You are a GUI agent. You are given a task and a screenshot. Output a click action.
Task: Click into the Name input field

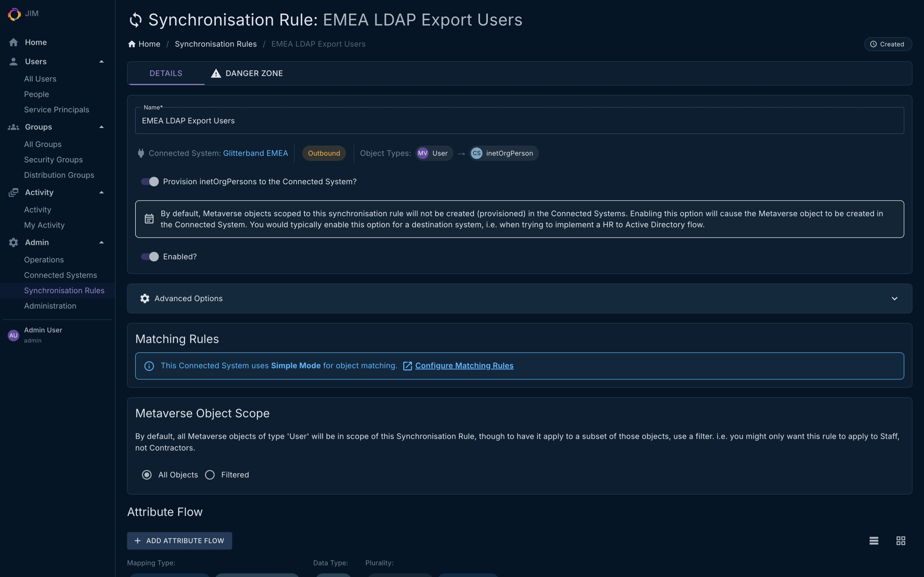click(x=519, y=121)
